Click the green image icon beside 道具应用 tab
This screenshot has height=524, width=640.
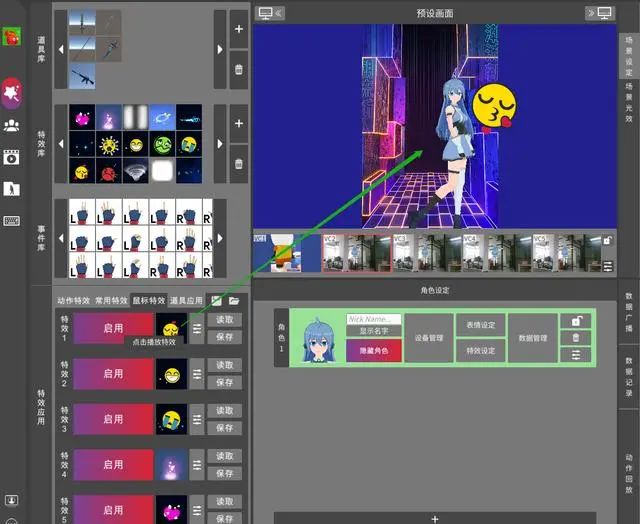click(216, 301)
